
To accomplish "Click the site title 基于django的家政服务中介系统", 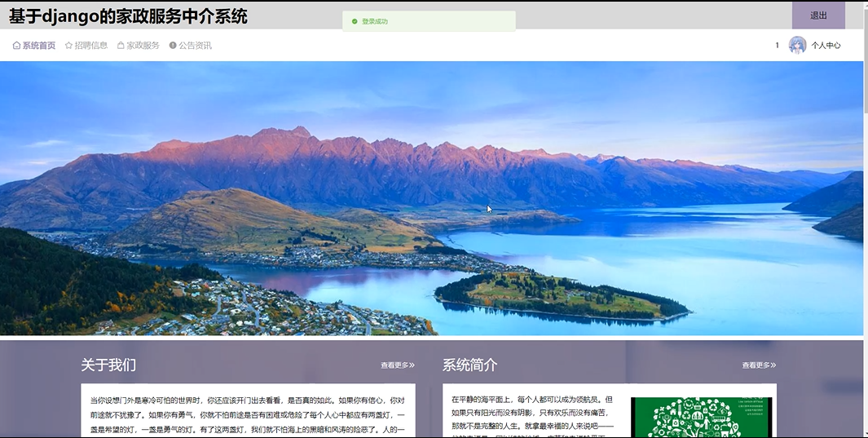I will click(x=128, y=16).
